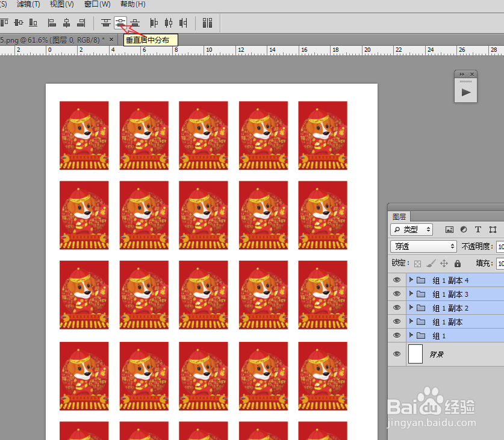This screenshot has width=504, height=440.
Task: Click Distribute horizontal centers icon
Action: [x=169, y=22]
